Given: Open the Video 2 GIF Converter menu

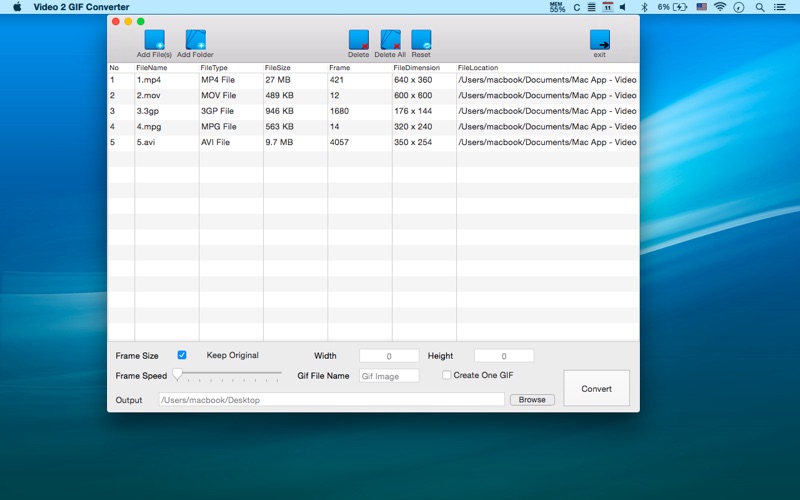Looking at the screenshot, I should 81,7.
